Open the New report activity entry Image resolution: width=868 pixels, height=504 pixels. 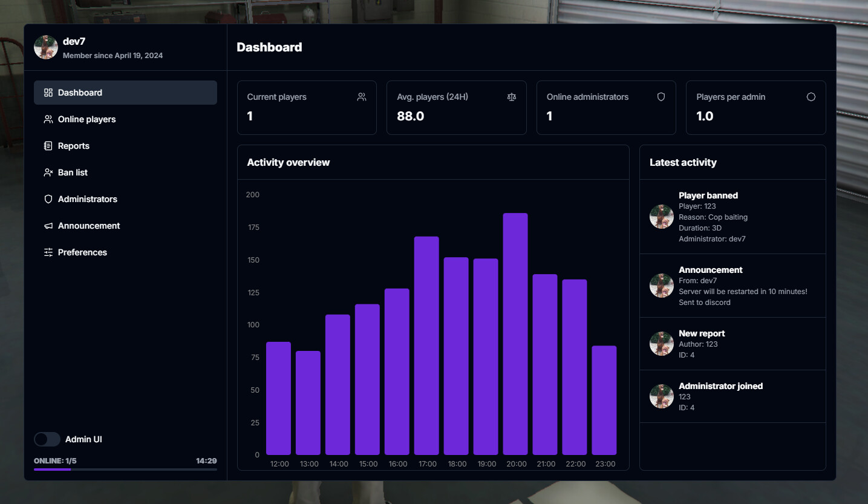726,343
